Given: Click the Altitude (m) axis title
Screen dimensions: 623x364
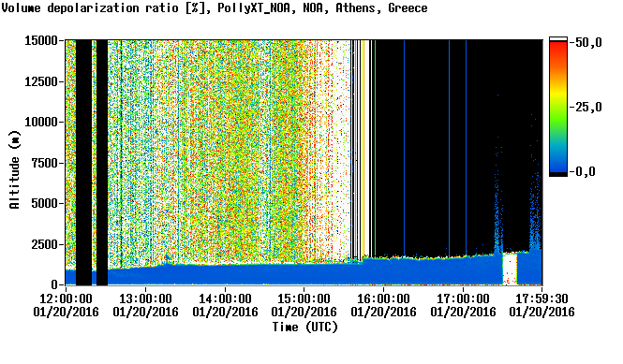Looking at the screenshot, I should point(15,169).
